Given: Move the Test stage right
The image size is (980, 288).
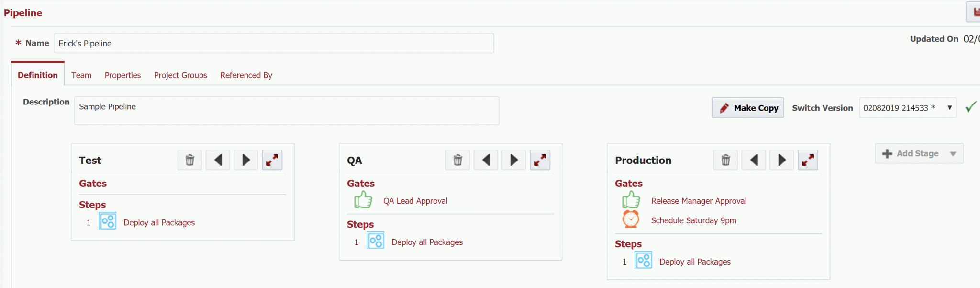Looking at the screenshot, I should [246, 160].
